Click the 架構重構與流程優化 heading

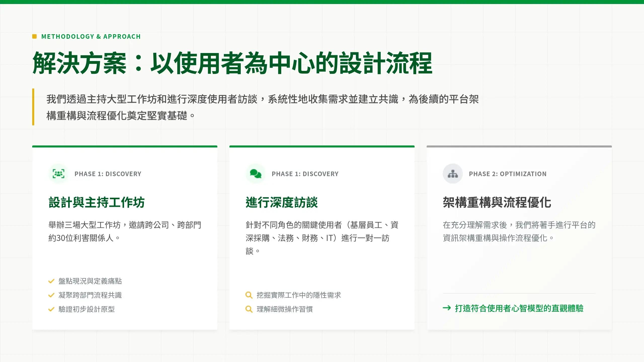tap(497, 202)
